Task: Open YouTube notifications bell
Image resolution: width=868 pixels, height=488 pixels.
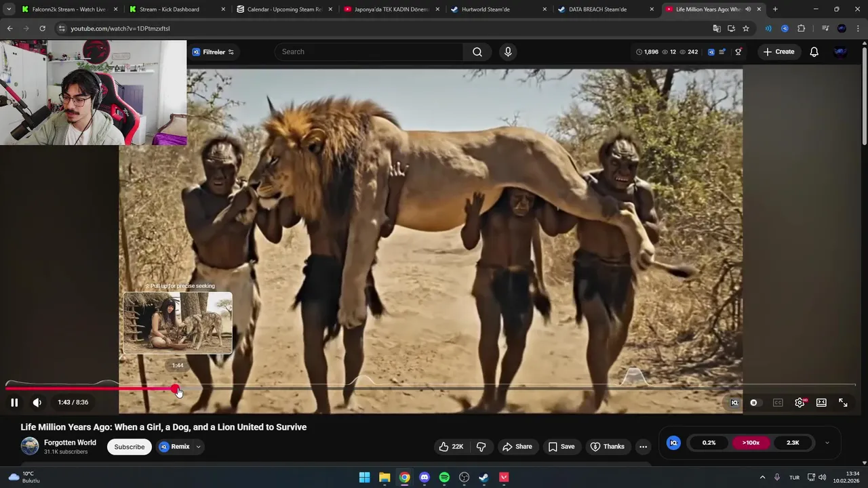Action: pos(814,52)
